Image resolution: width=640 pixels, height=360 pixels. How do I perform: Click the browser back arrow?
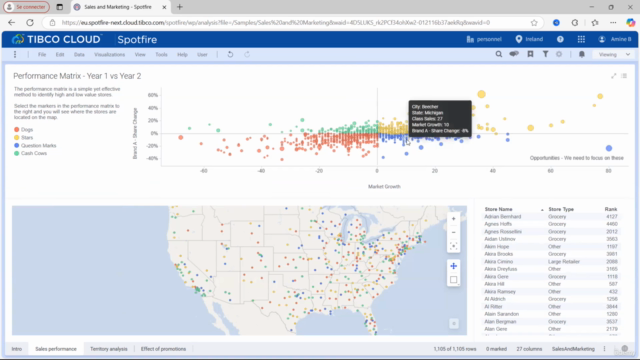(11, 22)
